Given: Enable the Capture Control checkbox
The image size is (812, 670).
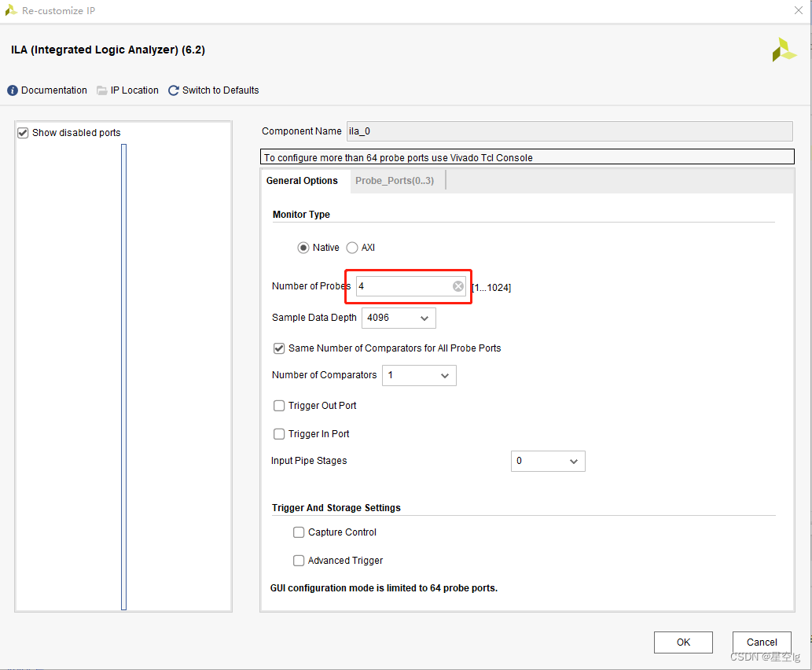Looking at the screenshot, I should click(x=299, y=532).
